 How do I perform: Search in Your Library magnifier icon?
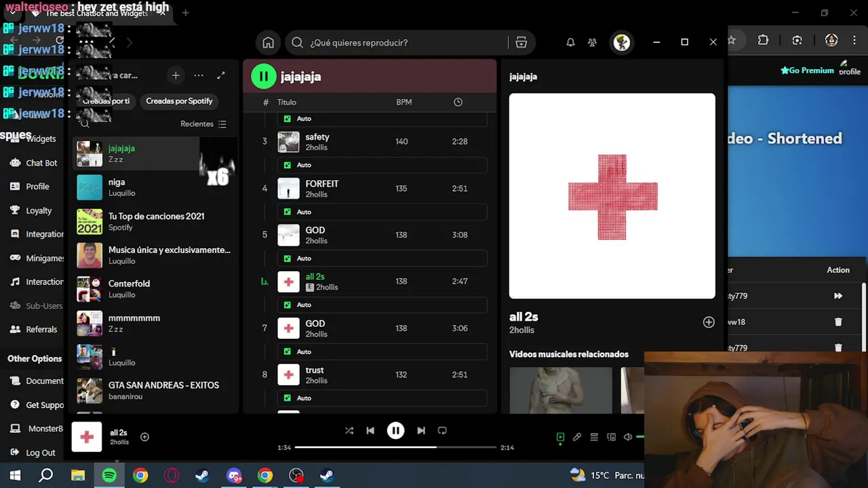click(x=85, y=124)
